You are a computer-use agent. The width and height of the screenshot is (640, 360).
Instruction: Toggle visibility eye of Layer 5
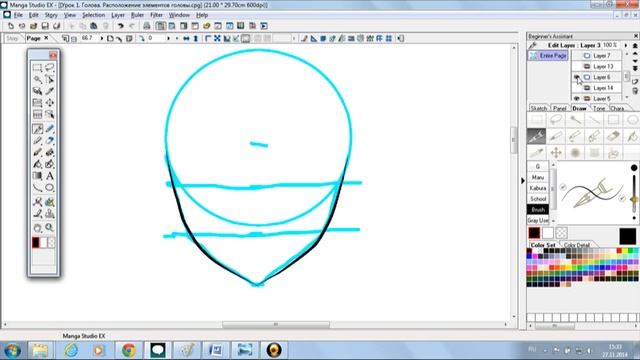576,99
